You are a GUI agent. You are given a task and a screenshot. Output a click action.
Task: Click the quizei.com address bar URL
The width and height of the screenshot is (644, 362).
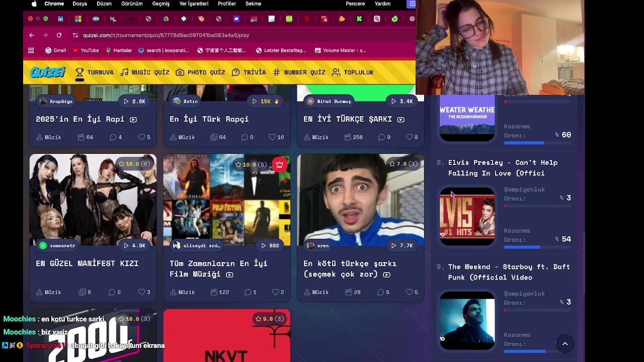pyautogui.click(x=166, y=35)
